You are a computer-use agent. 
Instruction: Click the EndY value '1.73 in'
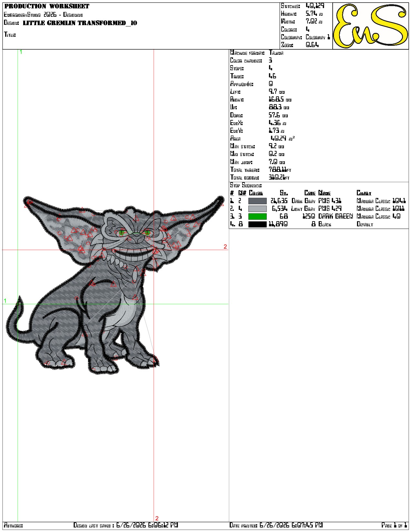point(277,131)
